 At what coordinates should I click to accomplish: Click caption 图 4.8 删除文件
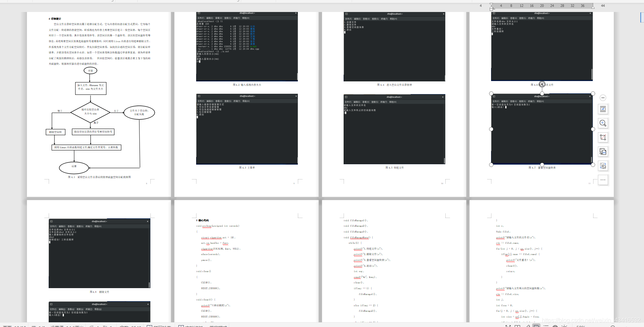point(100,292)
